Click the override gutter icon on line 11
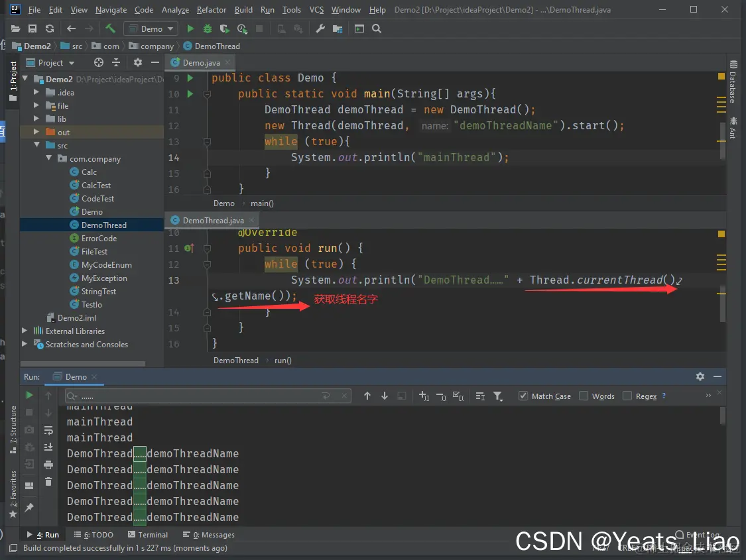Viewport: 746px width, 560px height. 189,248
